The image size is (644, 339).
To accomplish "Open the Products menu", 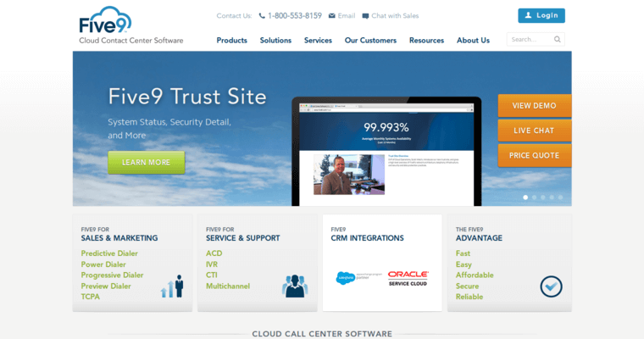I will click(x=231, y=40).
